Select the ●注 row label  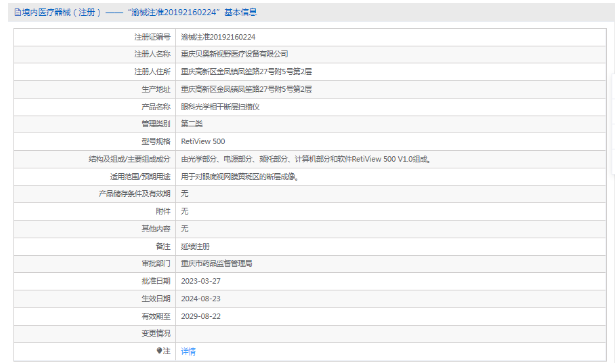point(163,351)
